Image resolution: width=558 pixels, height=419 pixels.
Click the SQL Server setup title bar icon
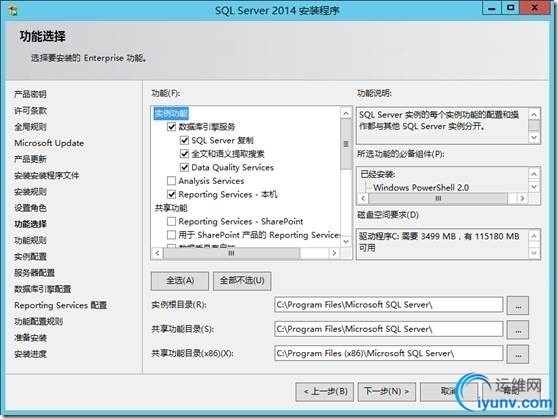(13, 10)
